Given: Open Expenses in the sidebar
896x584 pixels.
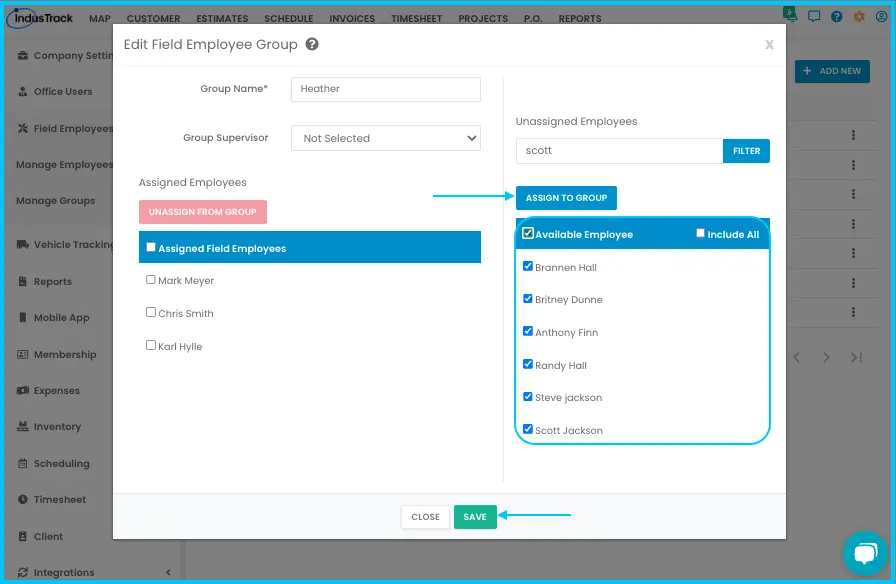Looking at the screenshot, I should click(x=49, y=391).
